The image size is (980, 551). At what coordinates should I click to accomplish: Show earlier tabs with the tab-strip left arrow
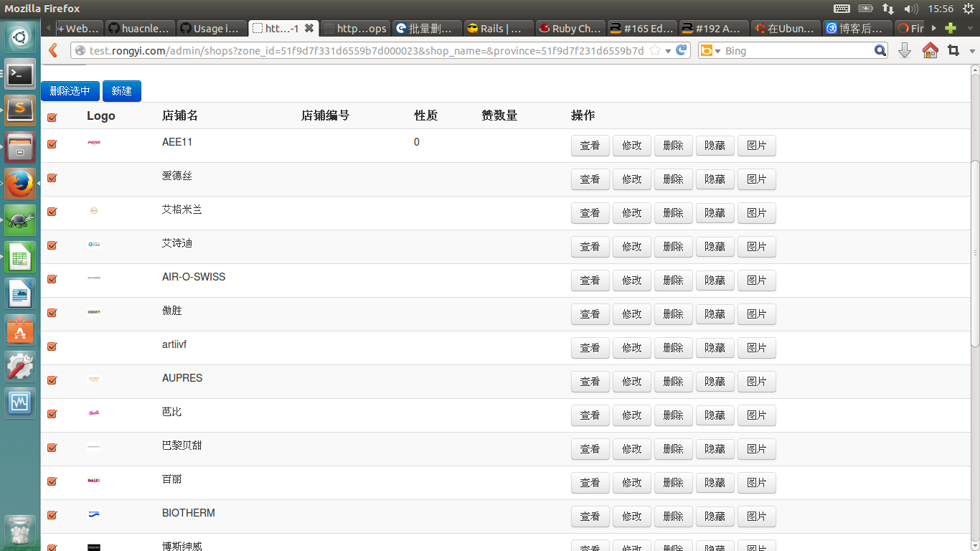point(49,29)
